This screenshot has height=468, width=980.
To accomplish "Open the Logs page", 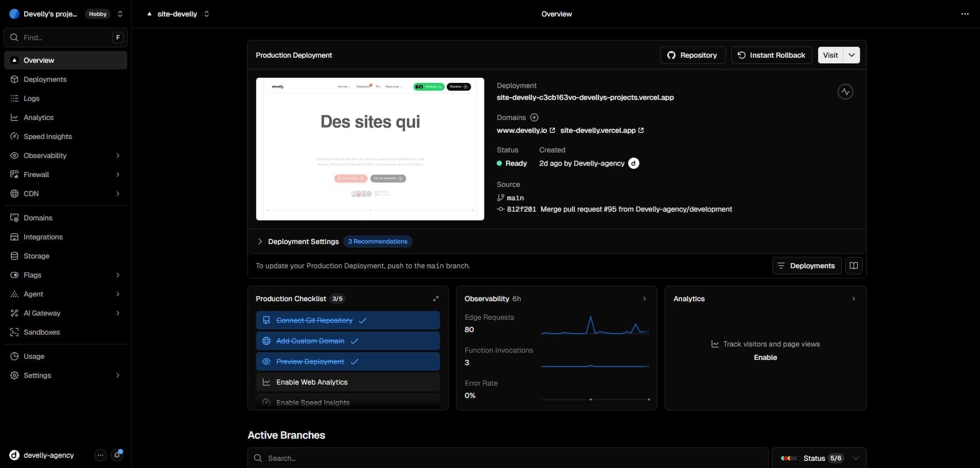I will click(65, 98).
